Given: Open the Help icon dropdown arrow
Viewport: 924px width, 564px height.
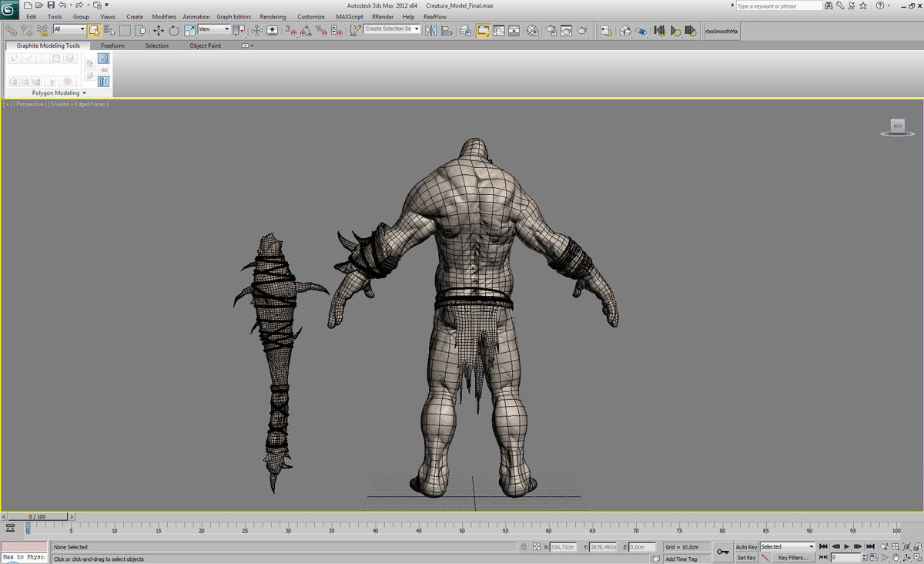Looking at the screenshot, I should coord(889,6).
